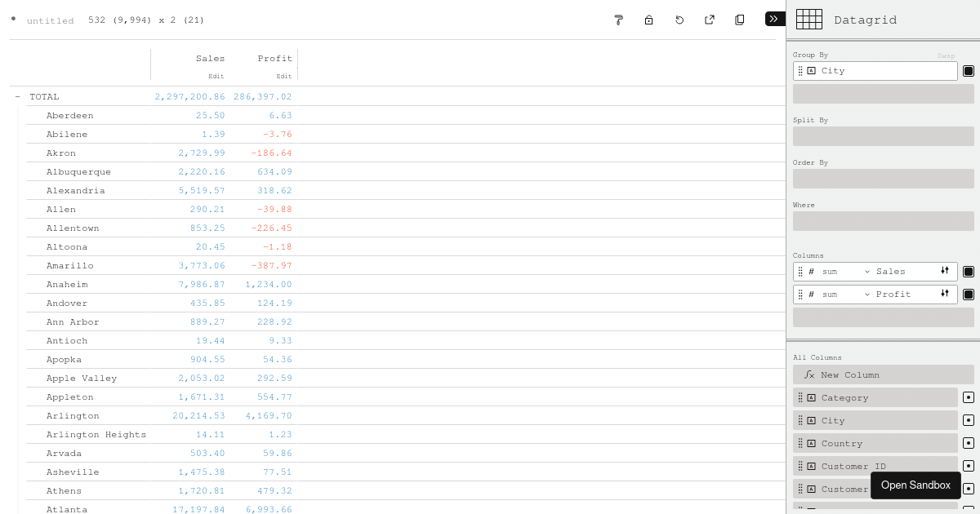Viewport: 980px width, 514px height.
Task: Click the » chevron to collapse the settings panel
Action: 773,19
